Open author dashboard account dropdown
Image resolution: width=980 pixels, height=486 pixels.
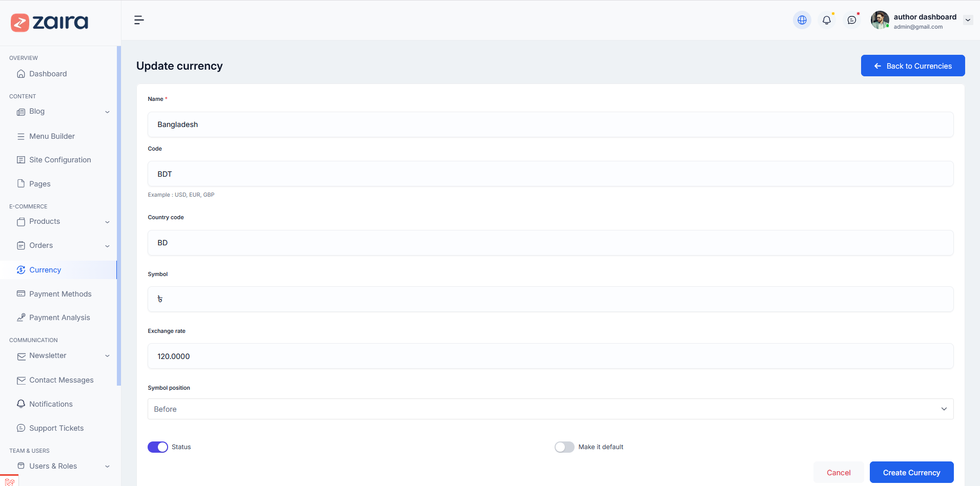(968, 20)
